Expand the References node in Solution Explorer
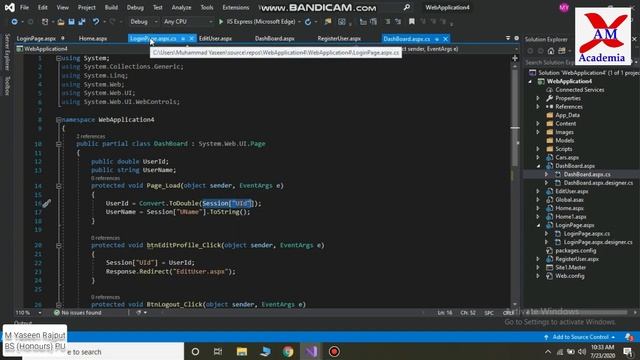This screenshot has height=360, width=640. point(538,107)
